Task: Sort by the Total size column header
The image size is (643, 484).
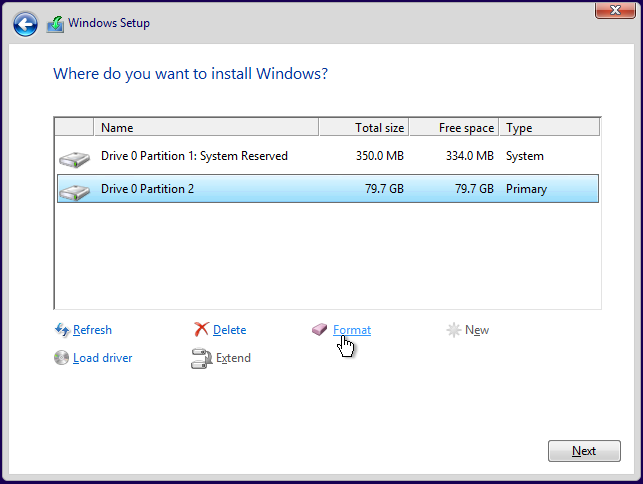Action: point(364,127)
